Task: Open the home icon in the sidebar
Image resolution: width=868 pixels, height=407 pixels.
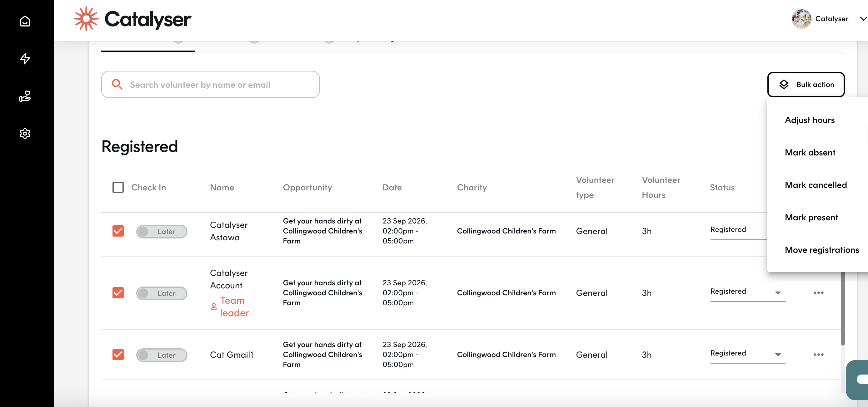Action: pos(25,21)
